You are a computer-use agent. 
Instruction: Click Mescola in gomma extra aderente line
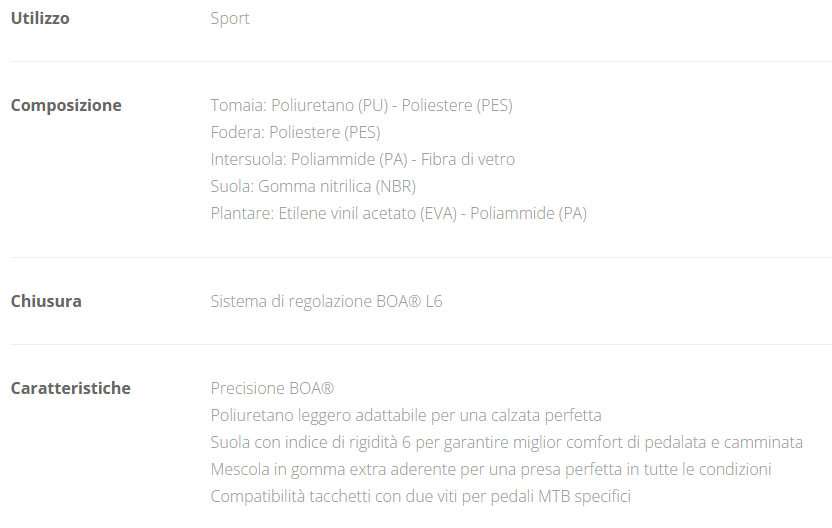490,469
